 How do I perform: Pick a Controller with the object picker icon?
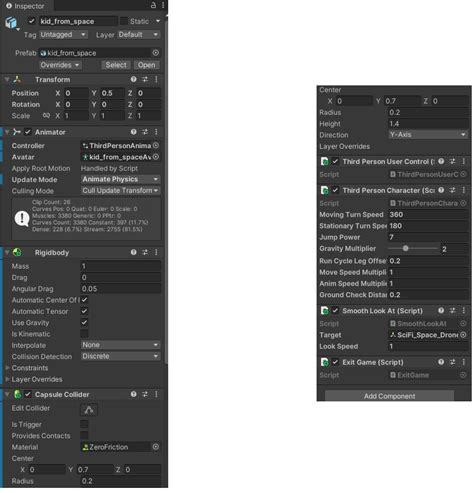[x=156, y=146]
